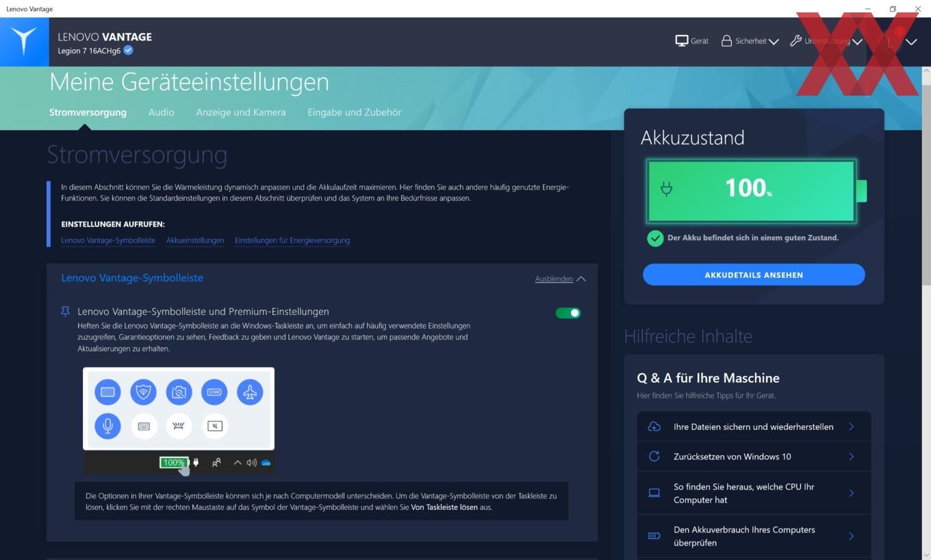Click the power plug icon in preview taskbar
Screen dimensions: 931x560
pyautogui.click(x=196, y=463)
